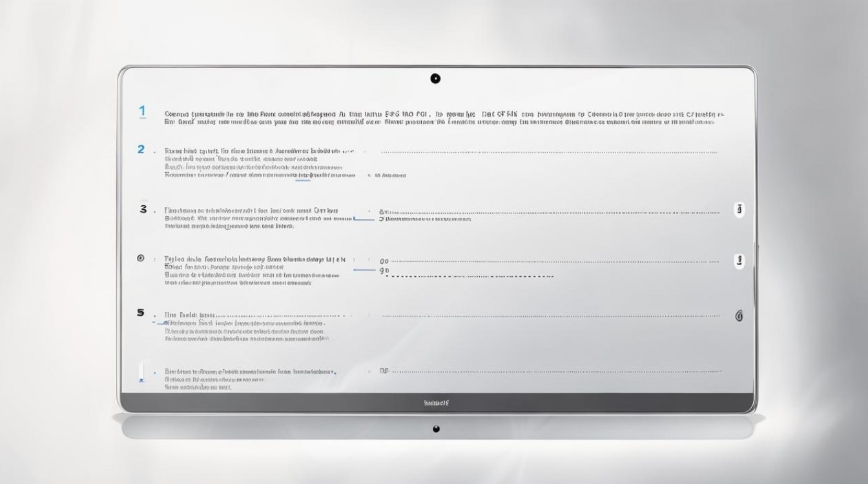Tap the white badge right of row 3
Image resolution: width=868 pixels, height=484 pixels.
pyautogui.click(x=739, y=210)
